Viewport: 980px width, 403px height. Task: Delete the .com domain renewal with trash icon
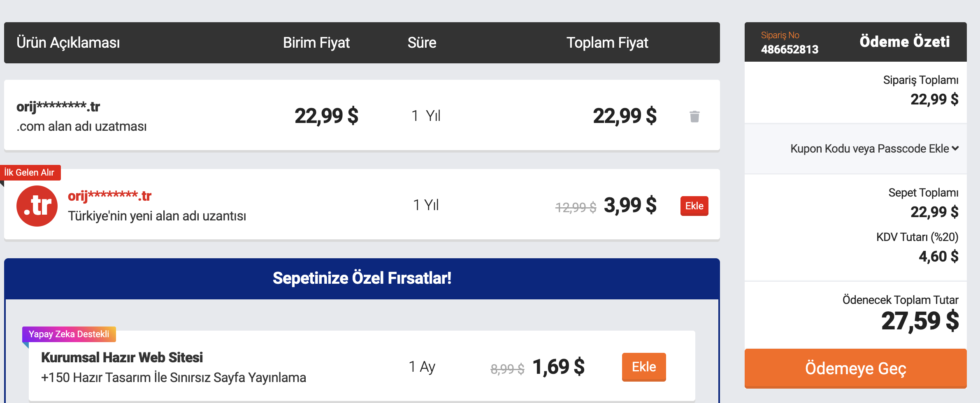click(x=694, y=116)
